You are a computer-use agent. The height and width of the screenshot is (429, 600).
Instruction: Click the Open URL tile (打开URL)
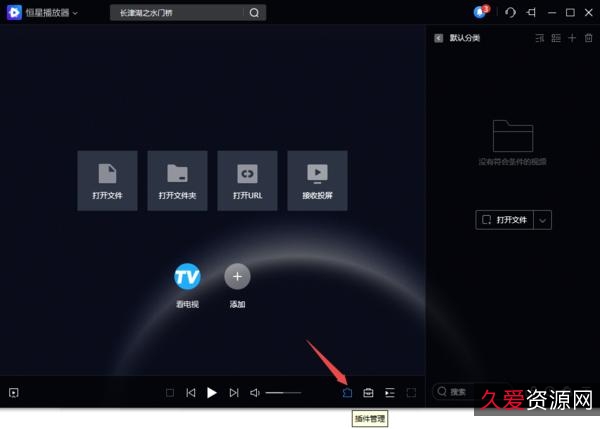pos(247,180)
